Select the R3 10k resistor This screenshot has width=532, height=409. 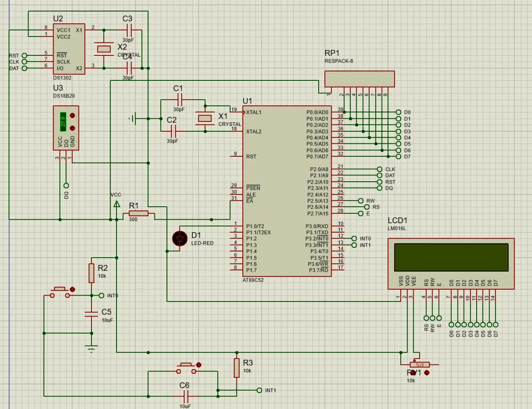pyautogui.click(x=237, y=368)
